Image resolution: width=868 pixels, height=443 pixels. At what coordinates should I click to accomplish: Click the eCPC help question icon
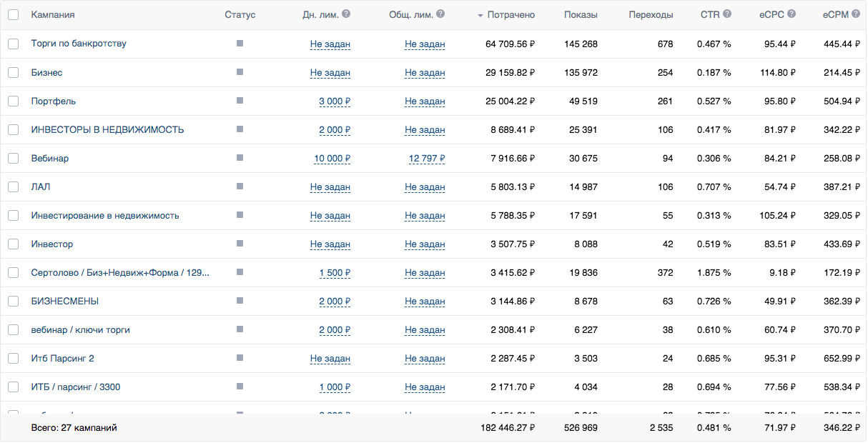point(791,14)
